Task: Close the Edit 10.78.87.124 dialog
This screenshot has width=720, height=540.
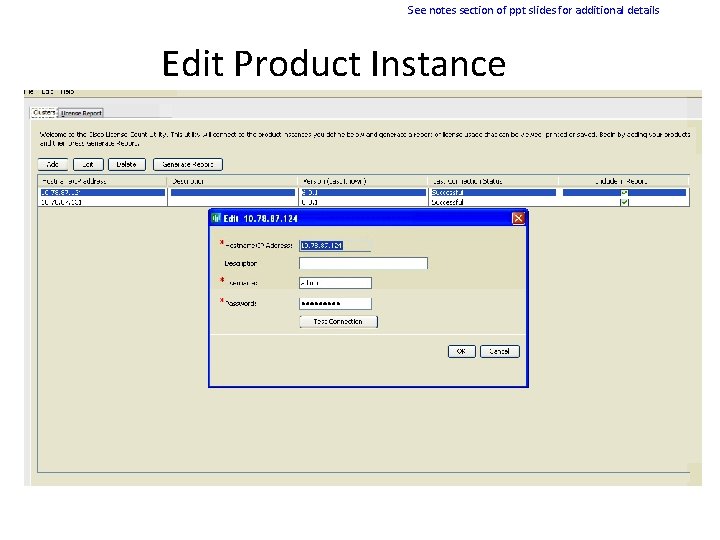Action: coord(518,219)
